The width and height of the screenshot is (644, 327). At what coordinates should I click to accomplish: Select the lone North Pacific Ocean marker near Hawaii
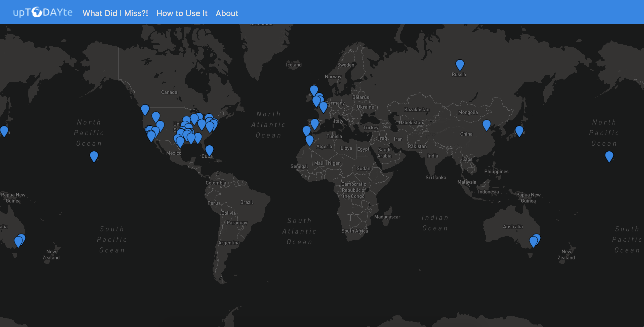94,156
